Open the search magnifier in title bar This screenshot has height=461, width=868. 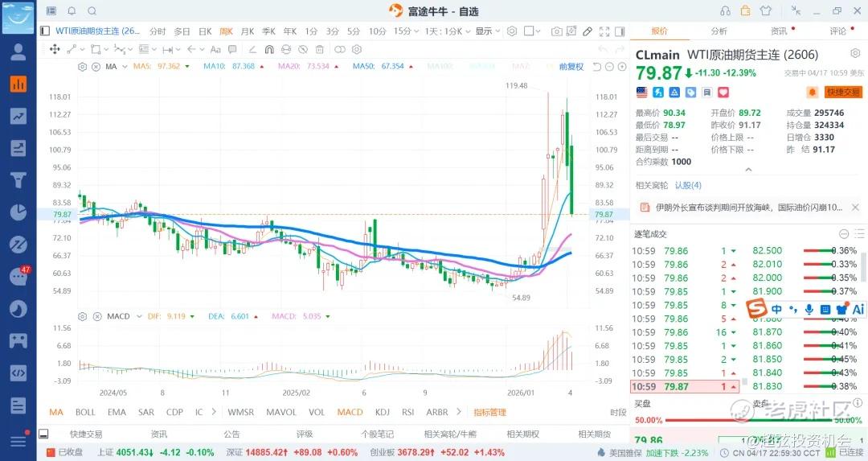click(92, 10)
